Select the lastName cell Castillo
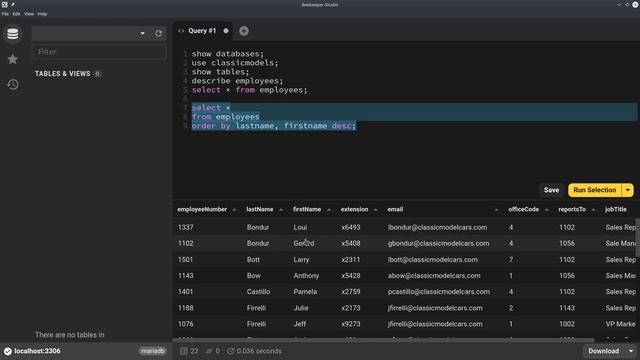The width and height of the screenshot is (640, 360). click(x=258, y=292)
